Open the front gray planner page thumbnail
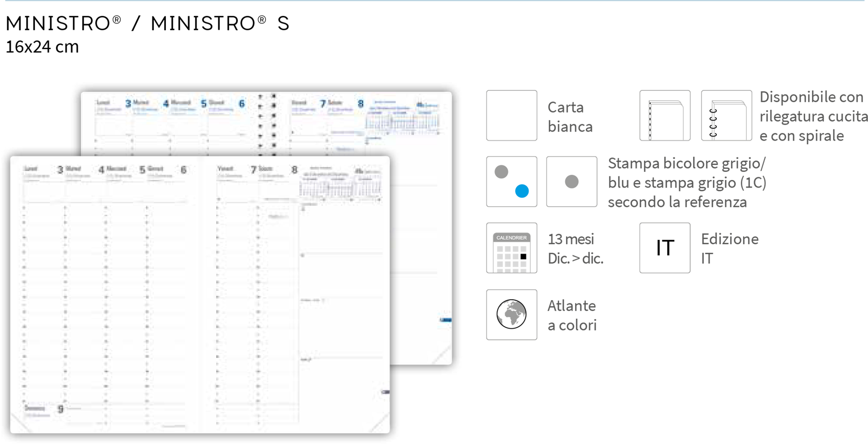868x444 pixels. 200,295
